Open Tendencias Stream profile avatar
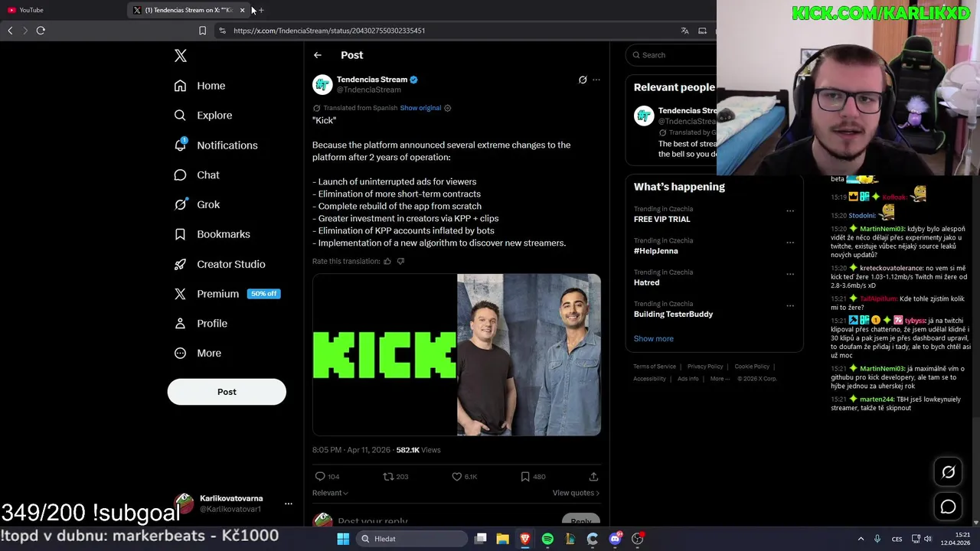 click(x=322, y=84)
